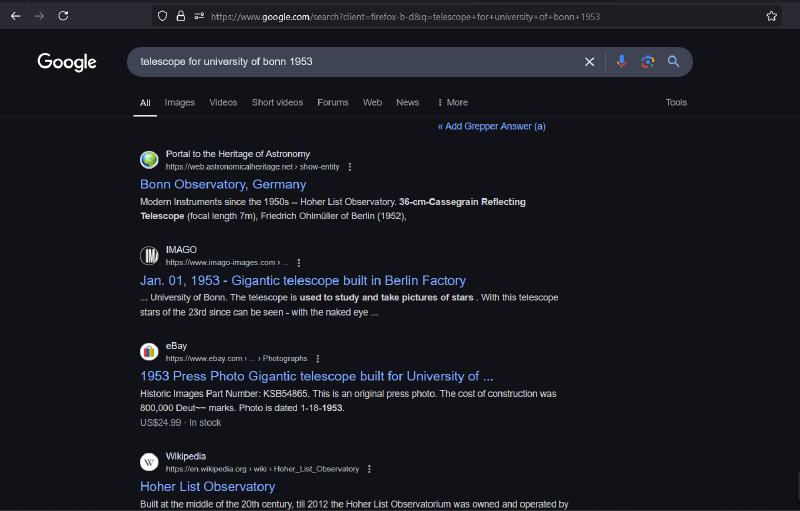Bookmark this page with star icon
800x511 pixels.
771,16
